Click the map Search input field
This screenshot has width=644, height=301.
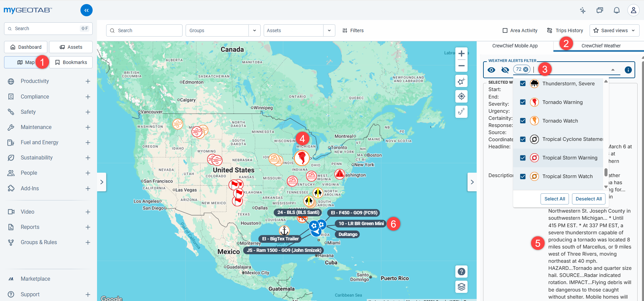pos(144,30)
